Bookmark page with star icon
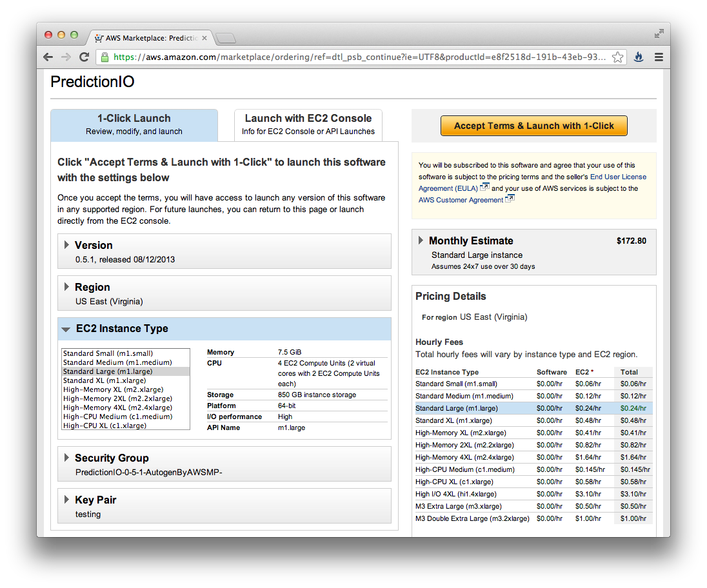The height and width of the screenshot is (588, 707). [617, 57]
